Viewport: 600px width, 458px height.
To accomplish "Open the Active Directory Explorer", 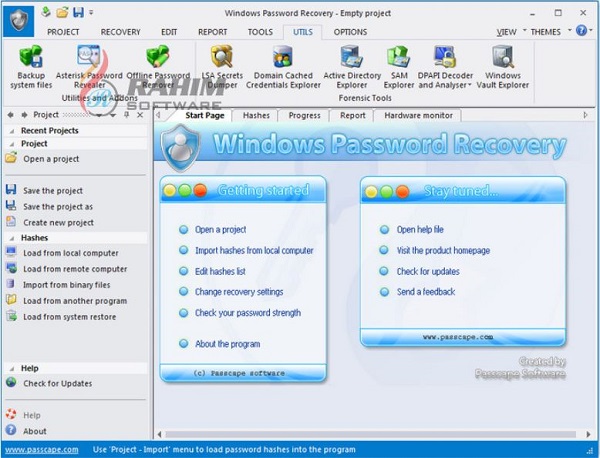I will coord(352,67).
